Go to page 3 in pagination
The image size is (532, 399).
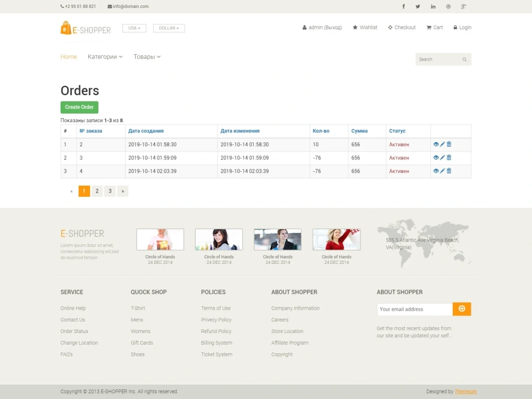[x=110, y=191]
